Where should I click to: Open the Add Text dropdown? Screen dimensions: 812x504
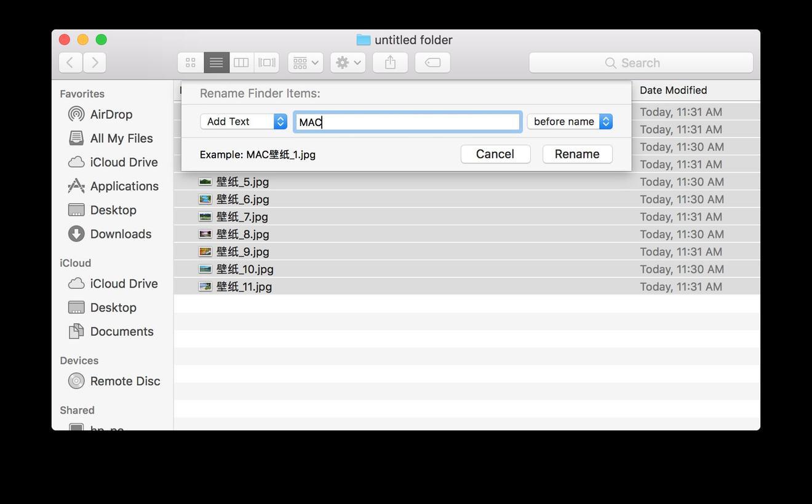tap(244, 122)
